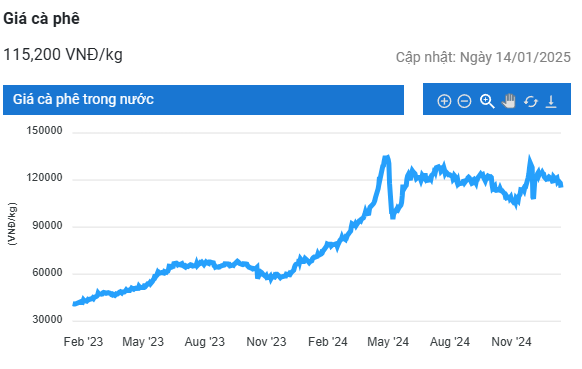
Task: Select the magnifier selection zoom tool
Action: [487, 101]
